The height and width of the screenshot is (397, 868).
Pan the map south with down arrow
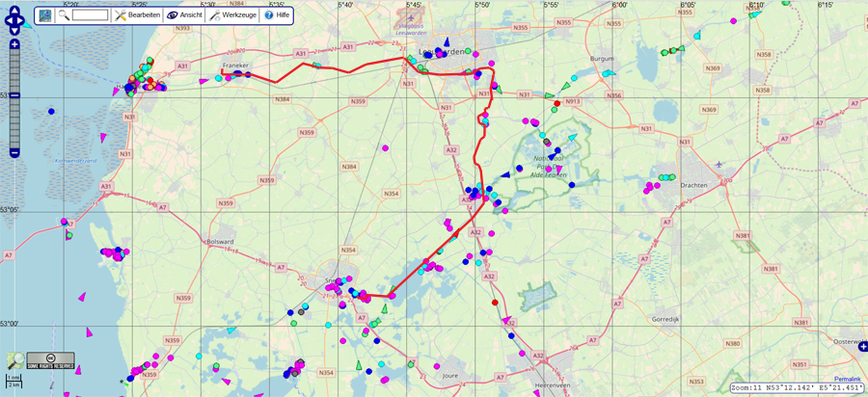[x=14, y=29]
